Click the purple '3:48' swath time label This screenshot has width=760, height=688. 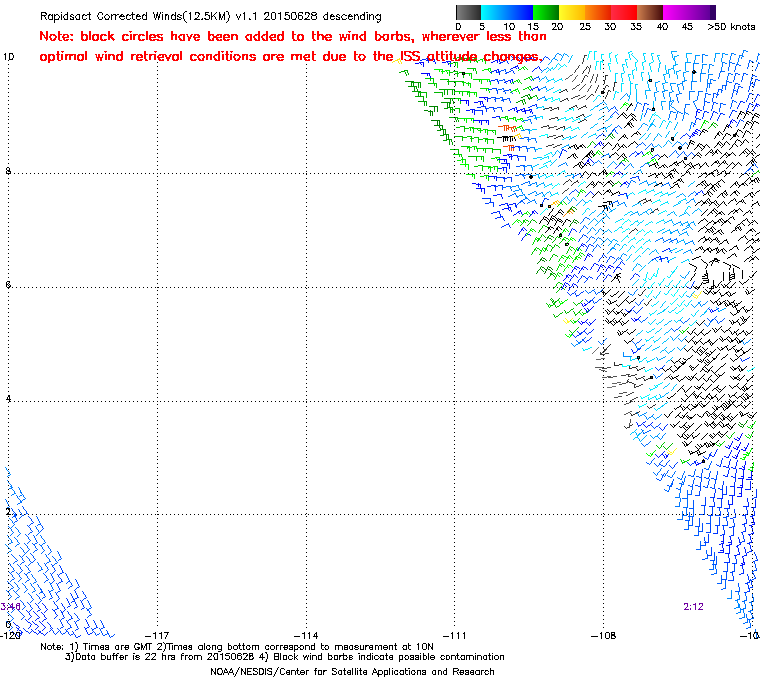10,607
